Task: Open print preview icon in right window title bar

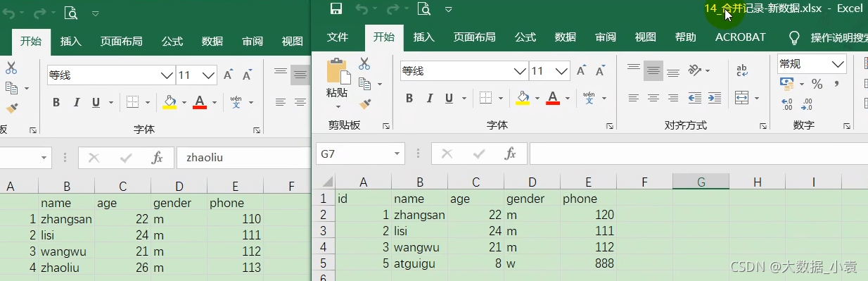Action: pyautogui.click(x=423, y=10)
